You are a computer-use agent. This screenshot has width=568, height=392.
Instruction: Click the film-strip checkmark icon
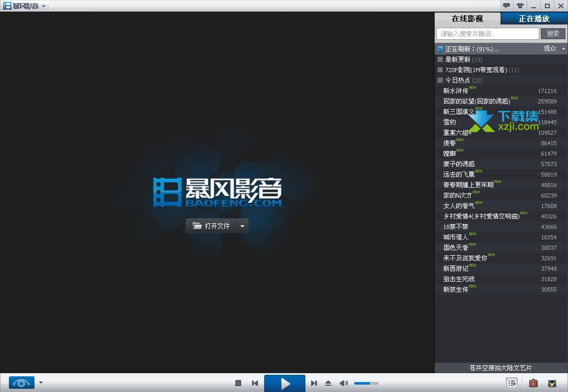click(552, 383)
